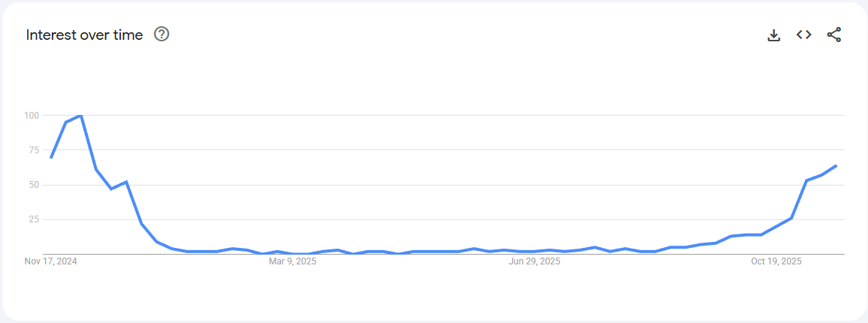
Task: Click the leftmost start of the trend line
Action: pyautogui.click(x=50, y=158)
